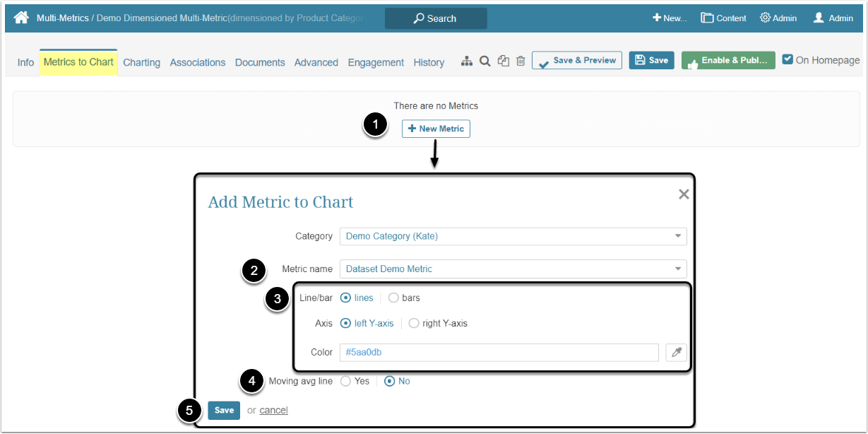
Task: Open the Content folder menu
Action: (723, 18)
